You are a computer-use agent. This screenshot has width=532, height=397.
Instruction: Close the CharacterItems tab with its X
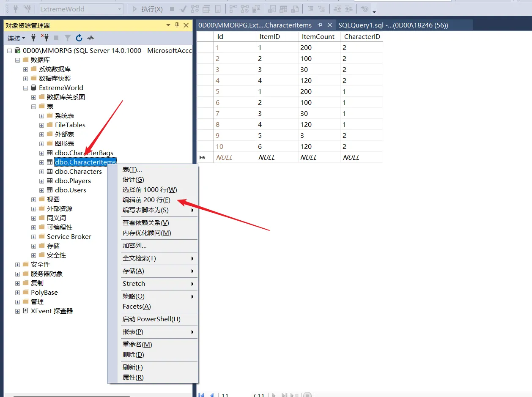330,25
